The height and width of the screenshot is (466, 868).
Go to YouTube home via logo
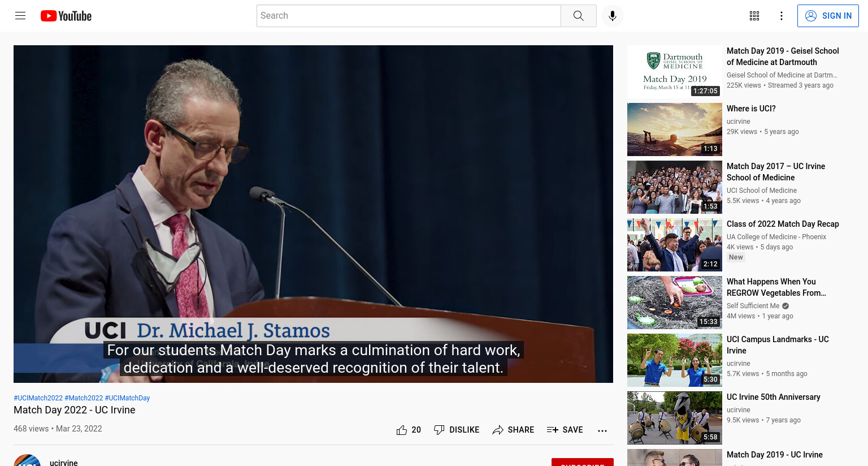point(66,16)
